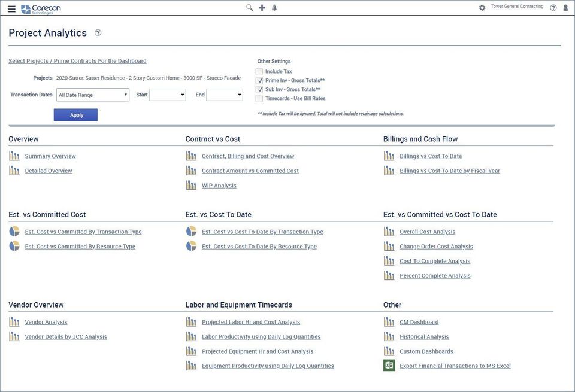Click chart icon beside Projected Labor Hr and Cost Analysis
This screenshot has width=575, height=392.
[191, 322]
